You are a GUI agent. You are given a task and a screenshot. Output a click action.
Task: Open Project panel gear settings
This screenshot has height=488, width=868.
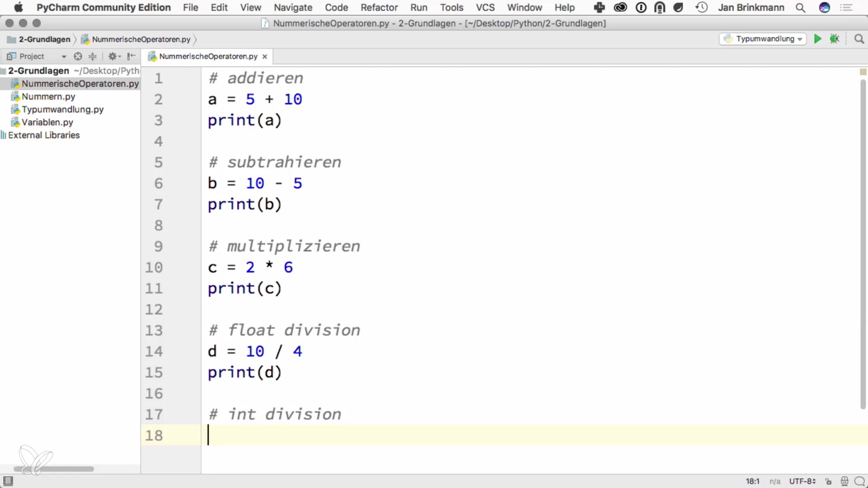tap(113, 56)
